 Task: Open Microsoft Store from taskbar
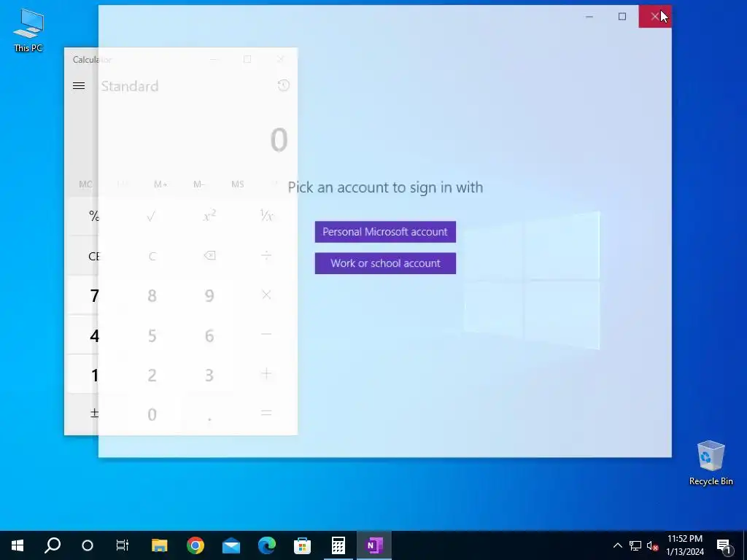(x=303, y=545)
